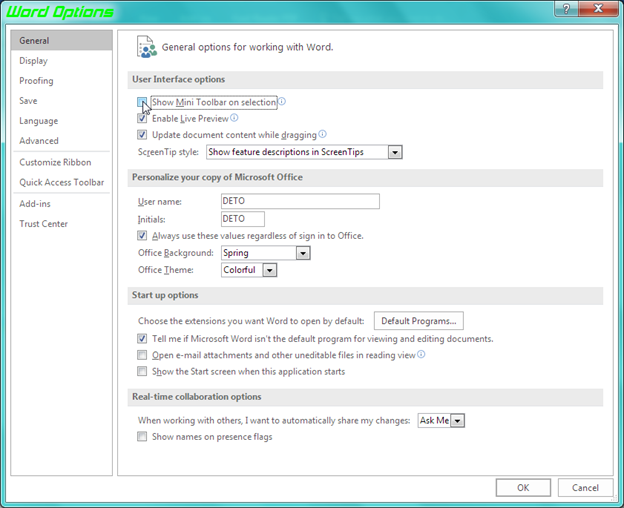The height and width of the screenshot is (508, 624).
Task: Click the Real-time collaboration options heading
Action: [x=197, y=397]
